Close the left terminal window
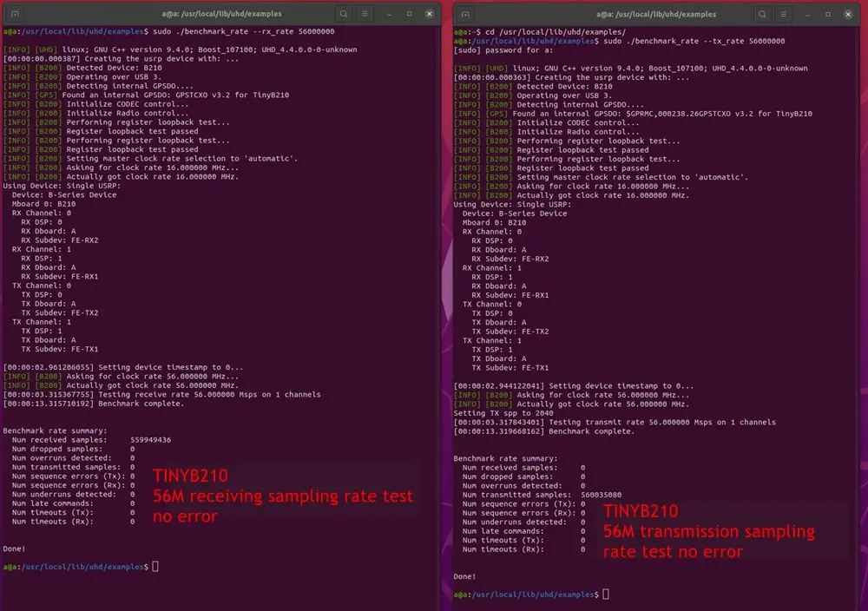868x611 pixels. point(430,14)
